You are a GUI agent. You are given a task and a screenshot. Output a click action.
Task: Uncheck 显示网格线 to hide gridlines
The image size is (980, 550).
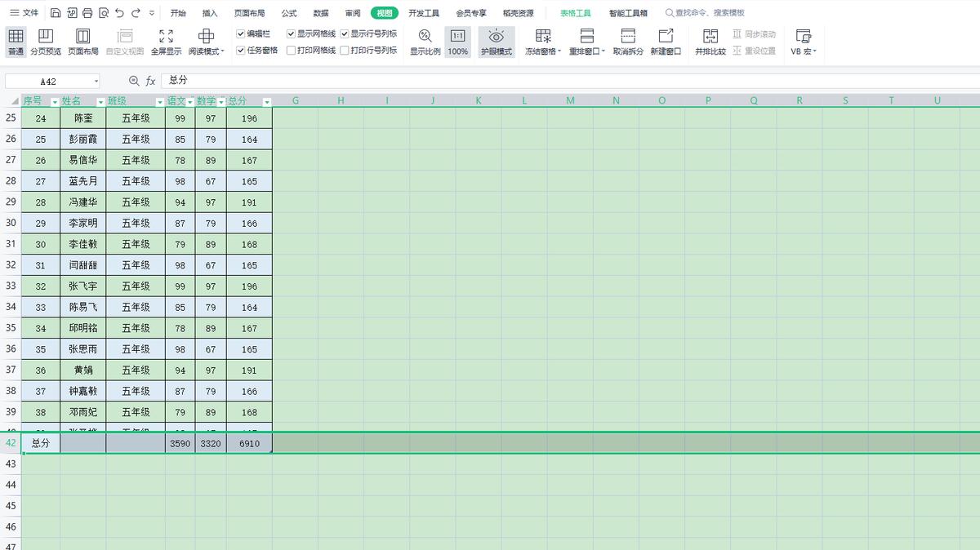(x=292, y=33)
